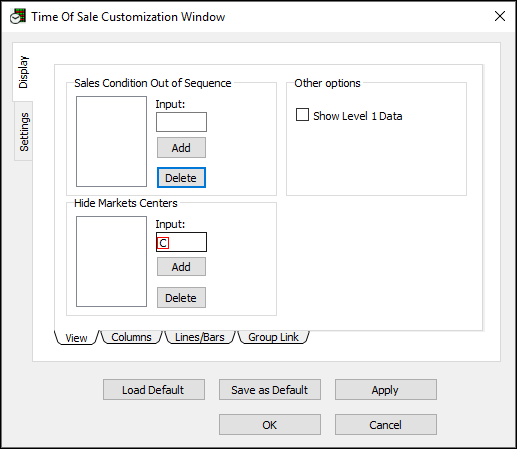Click Delete under Sales Condition Out of Sequence
This screenshot has height=449, width=517.
click(x=181, y=178)
